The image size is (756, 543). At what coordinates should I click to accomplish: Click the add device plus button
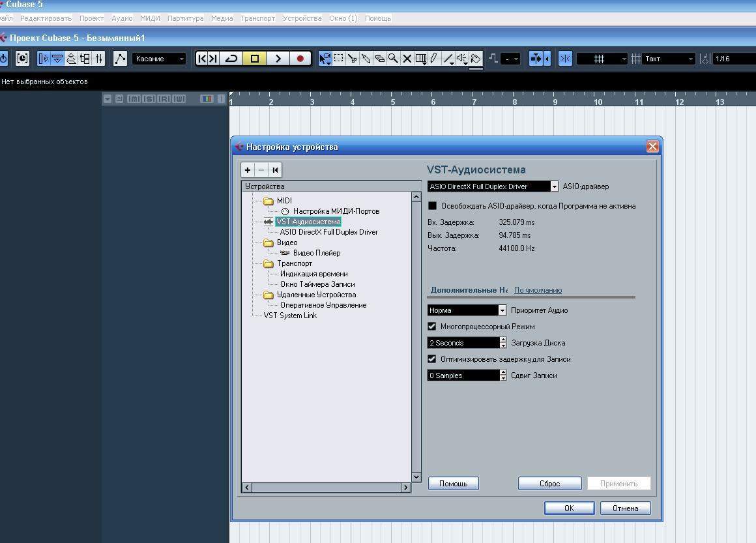pyautogui.click(x=248, y=170)
